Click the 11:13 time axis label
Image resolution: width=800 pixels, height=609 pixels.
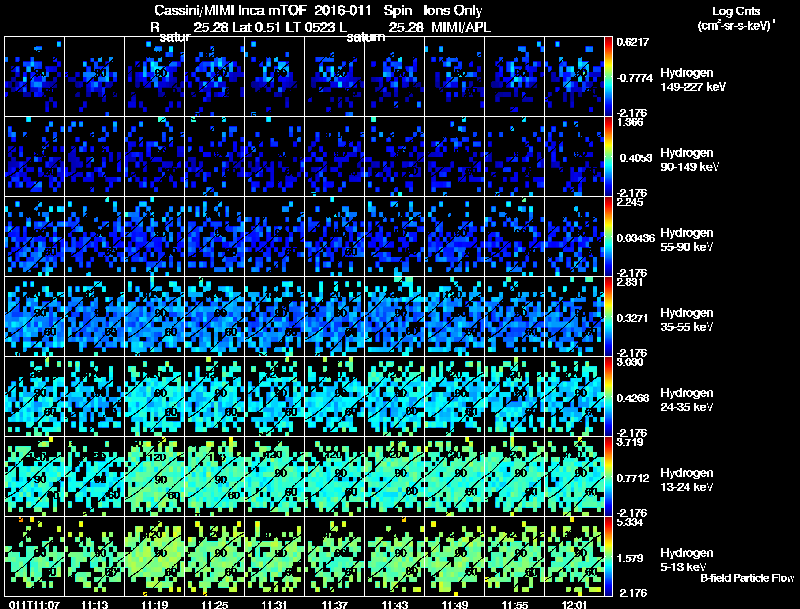click(95, 604)
